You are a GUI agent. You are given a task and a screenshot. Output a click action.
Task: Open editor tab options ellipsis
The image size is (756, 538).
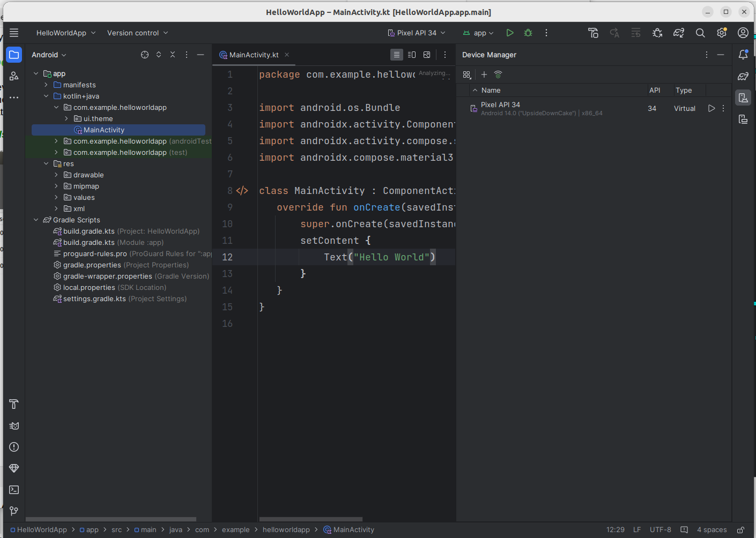(x=445, y=55)
